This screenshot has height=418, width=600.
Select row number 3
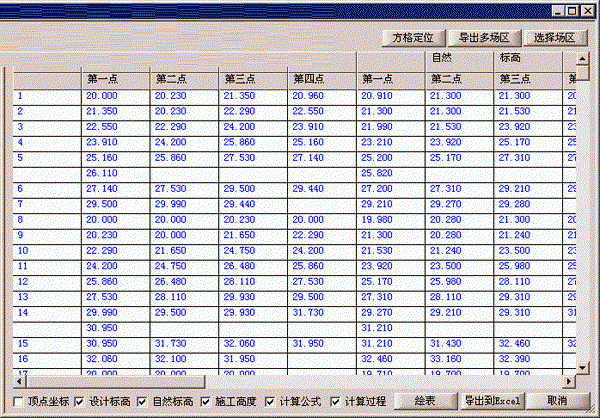tap(47, 127)
